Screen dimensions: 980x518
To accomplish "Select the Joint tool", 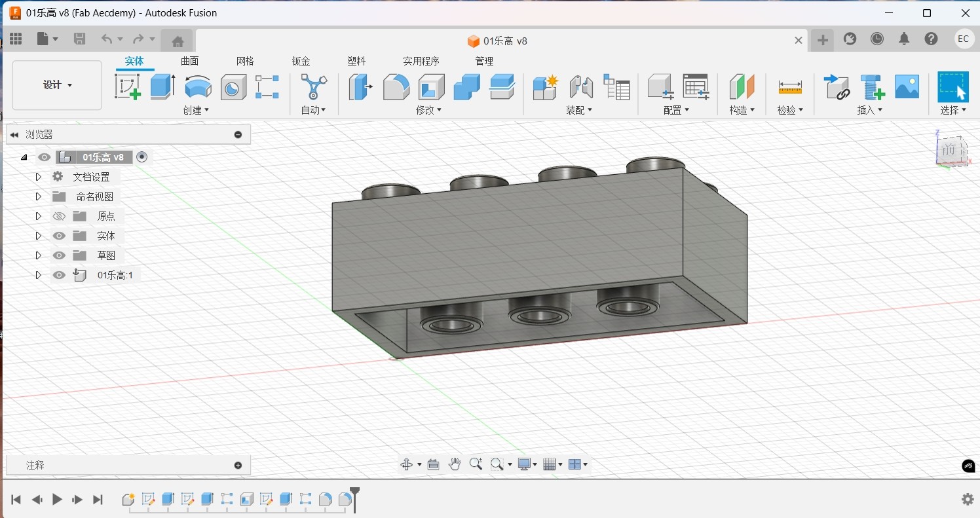I will pos(580,86).
